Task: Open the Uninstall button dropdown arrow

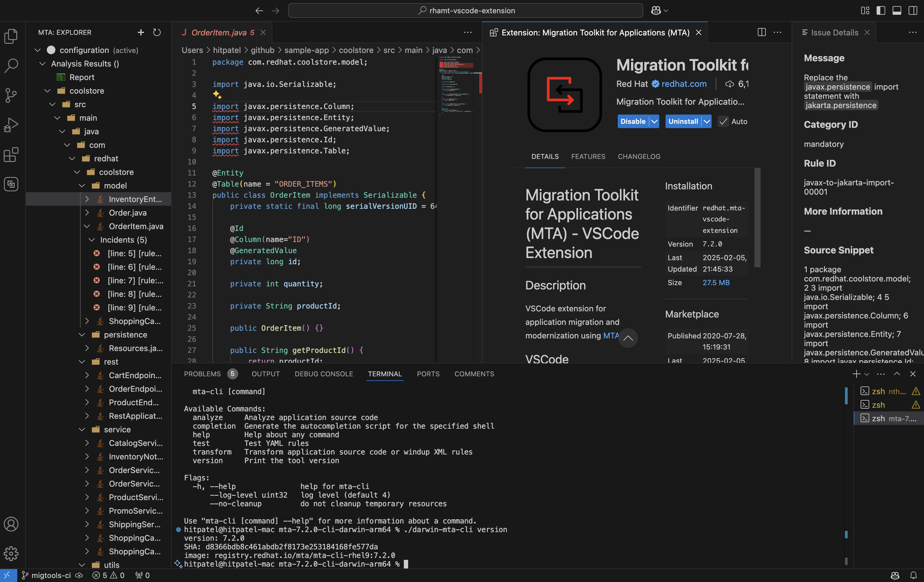Action: coord(706,122)
